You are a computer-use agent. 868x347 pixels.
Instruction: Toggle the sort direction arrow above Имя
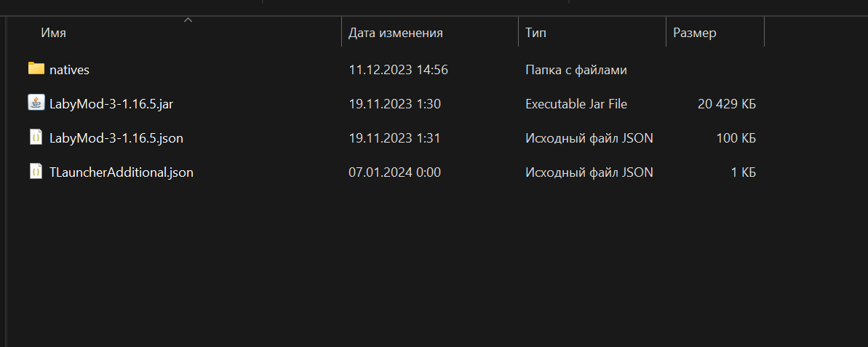pyautogui.click(x=188, y=20)
